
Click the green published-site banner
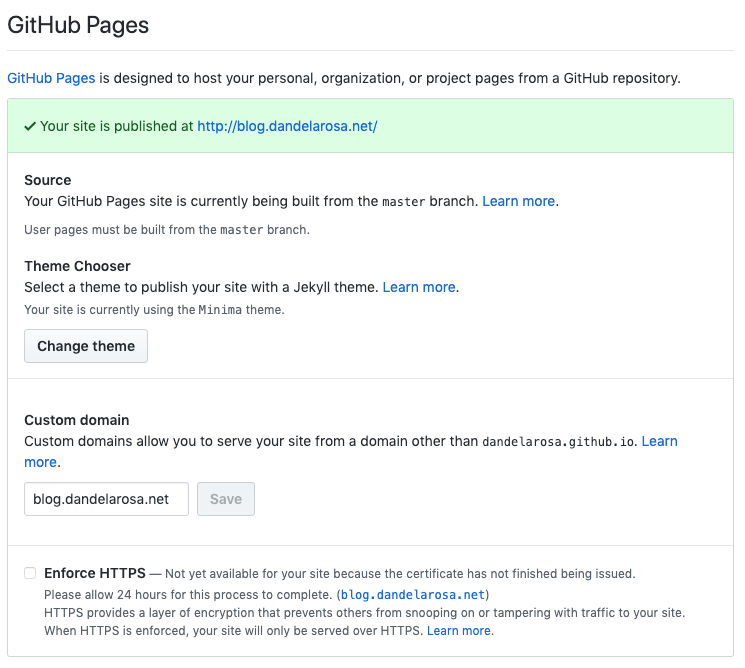pos(371,126)
